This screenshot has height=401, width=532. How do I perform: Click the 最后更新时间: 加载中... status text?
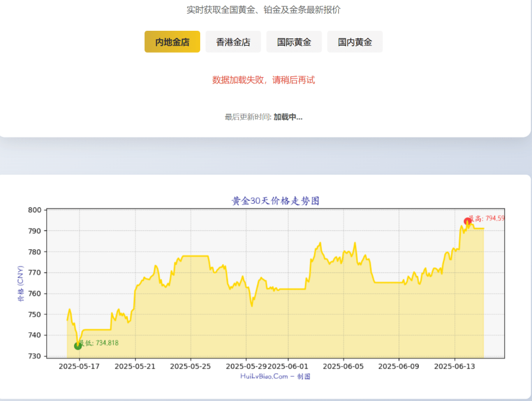(264, 117)
